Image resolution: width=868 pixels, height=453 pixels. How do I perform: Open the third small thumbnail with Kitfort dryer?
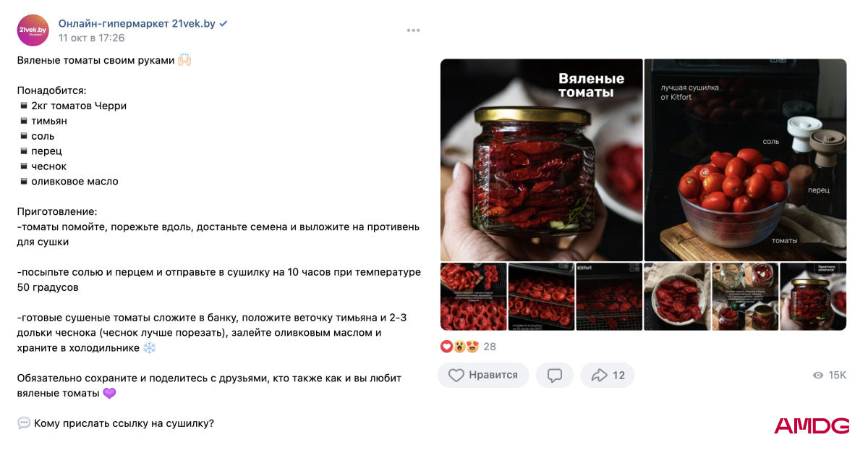pyautogui.click(x=609, y=297)
